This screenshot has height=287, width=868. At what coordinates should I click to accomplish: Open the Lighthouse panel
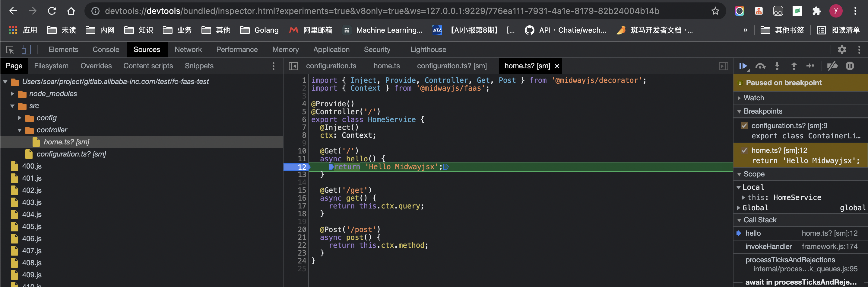point(428,50)
